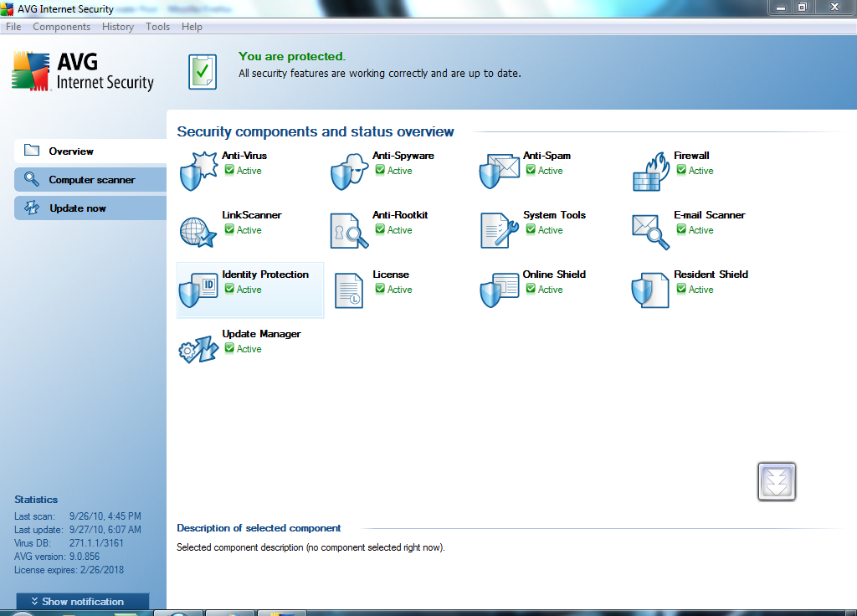This screenshot has height=616, width=857.
Task: Click the Identity Protection label
Action: tap(265, 275)
